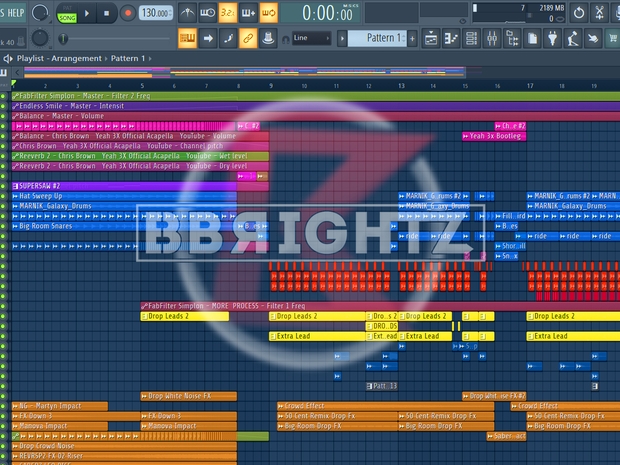620x465 pixels.
Task: Open the tempo tapper icon
Action: pos(573,38)
